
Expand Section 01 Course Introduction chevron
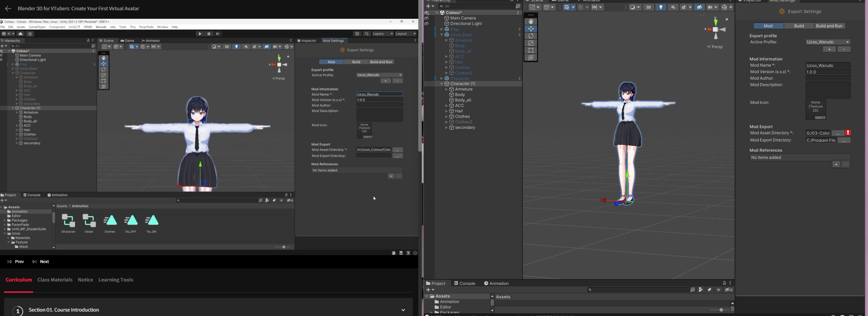403,310
